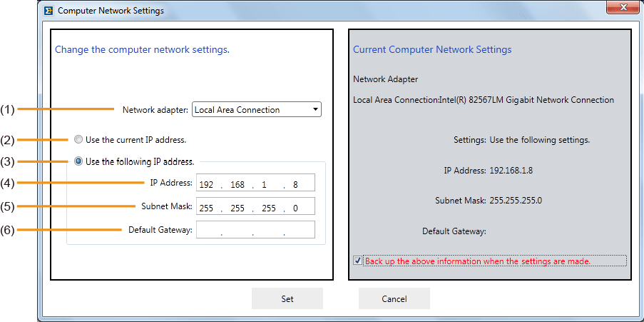Click the IP Address third octet '1'
644x322 pixels.
(266, 185)
